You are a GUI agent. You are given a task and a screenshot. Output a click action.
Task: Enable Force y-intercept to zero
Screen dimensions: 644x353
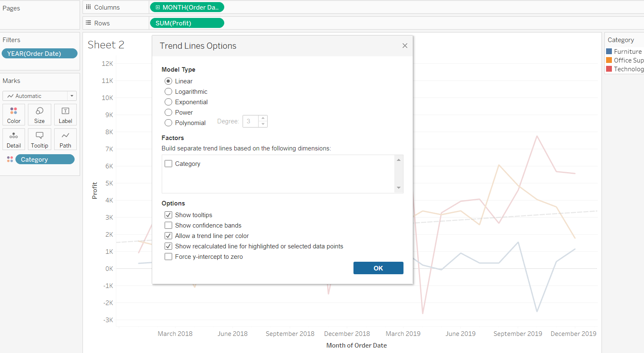pos(168,256)
